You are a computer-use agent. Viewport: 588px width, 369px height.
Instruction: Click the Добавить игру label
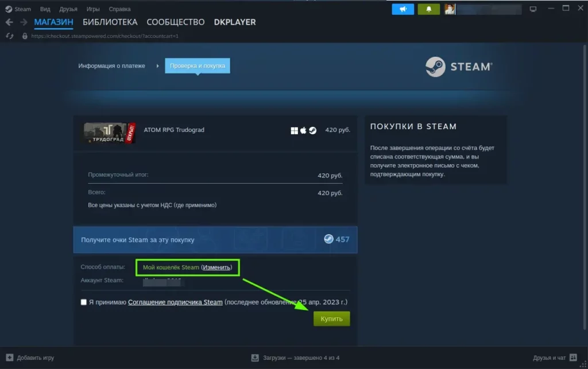(35, 358)
